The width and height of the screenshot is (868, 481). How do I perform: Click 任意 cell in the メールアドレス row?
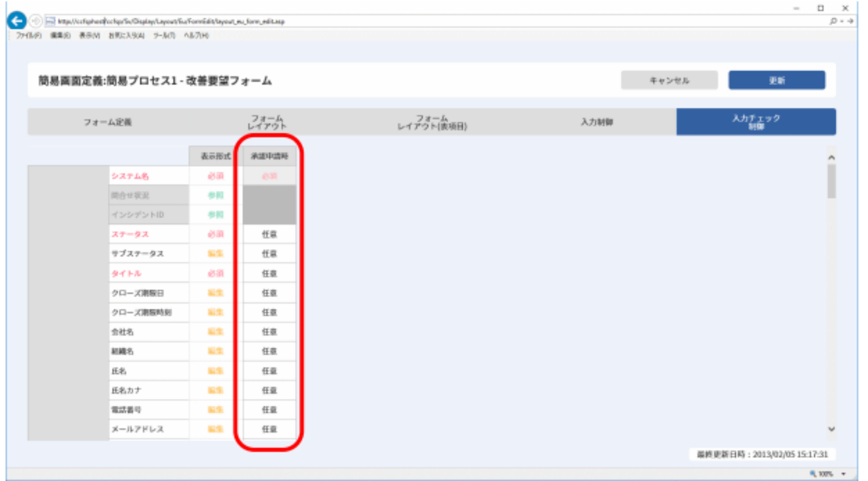(x=270, y=429)
